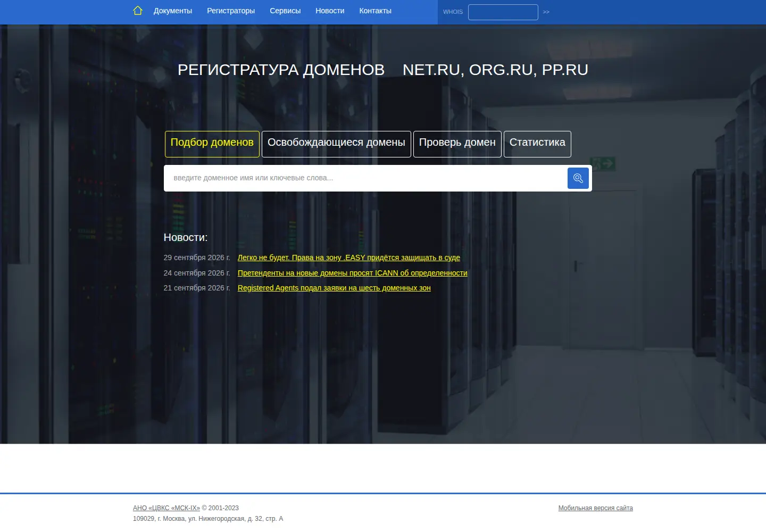Viewport: 766px width, 532px height.
Task: Open the Сервисы menu
Action: (x=285, y=11)
